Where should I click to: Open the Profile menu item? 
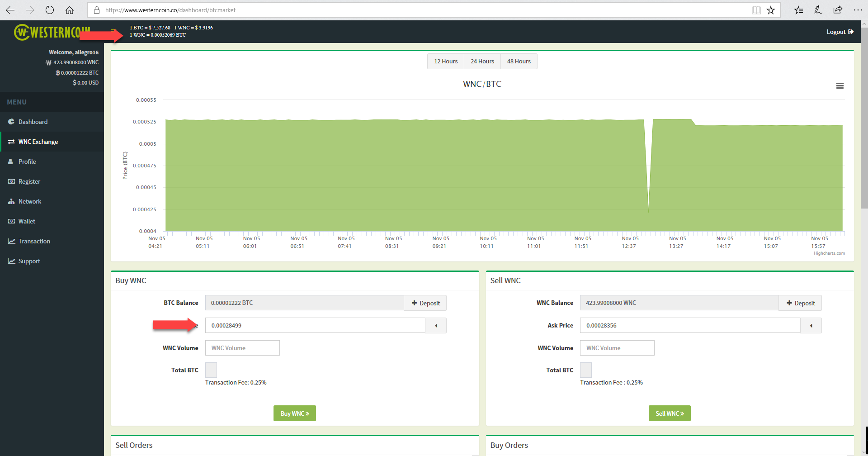[52, 161]
